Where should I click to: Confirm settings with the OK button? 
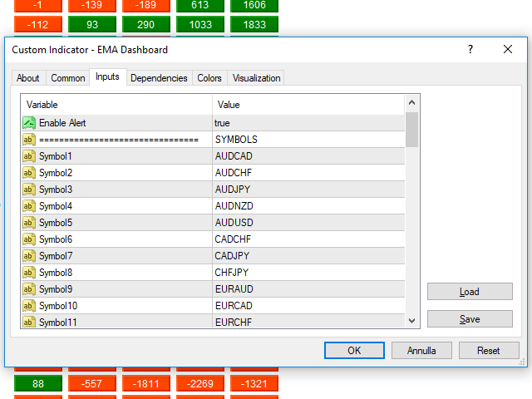coord(354,350)
